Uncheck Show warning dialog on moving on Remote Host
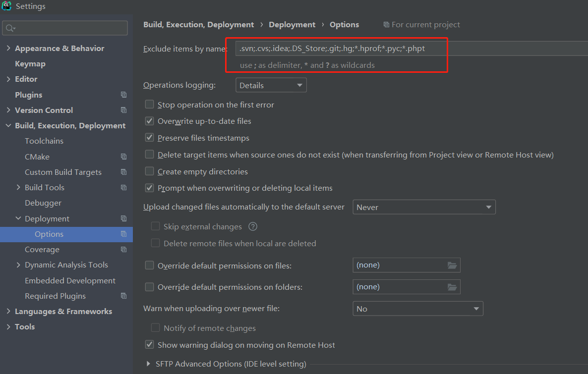The image size is (588, 374). pyautogui.click(x=149, y=345)
